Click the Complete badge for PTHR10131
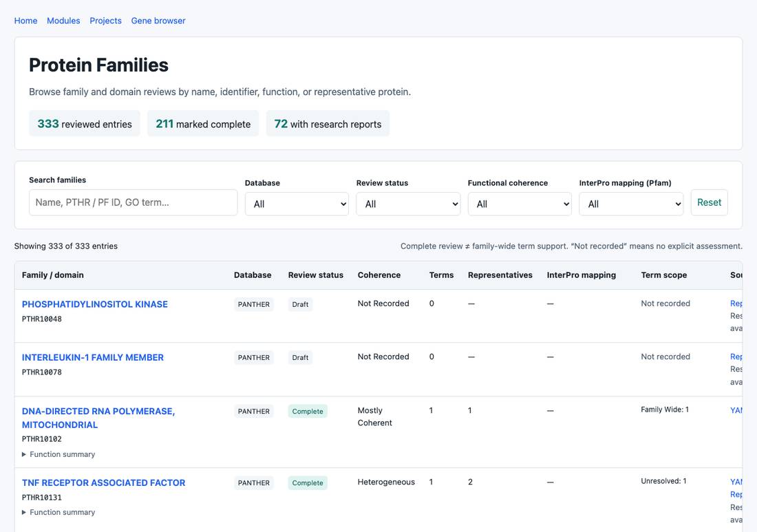 pyautogui.click(x=308, y=482)
